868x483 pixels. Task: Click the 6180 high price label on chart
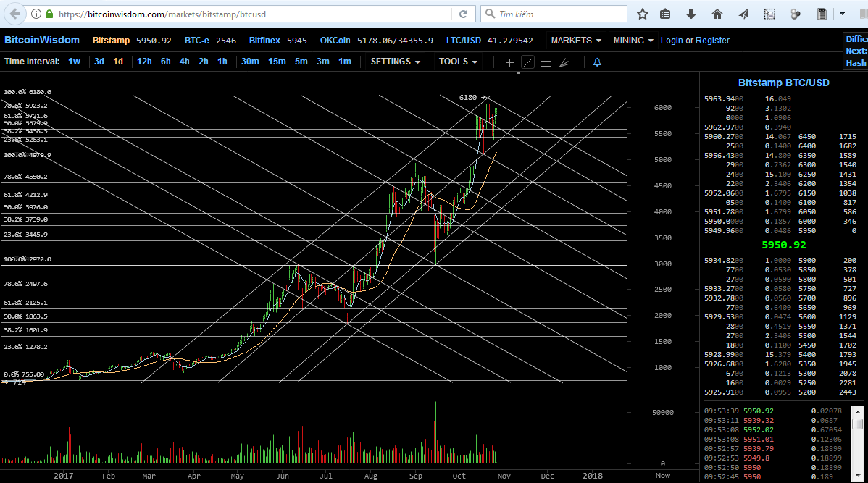(x=468, y=97)
